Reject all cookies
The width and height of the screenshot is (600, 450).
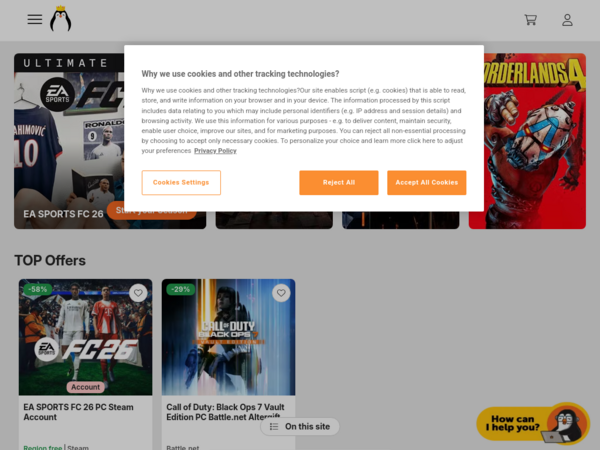pos(339,183)
